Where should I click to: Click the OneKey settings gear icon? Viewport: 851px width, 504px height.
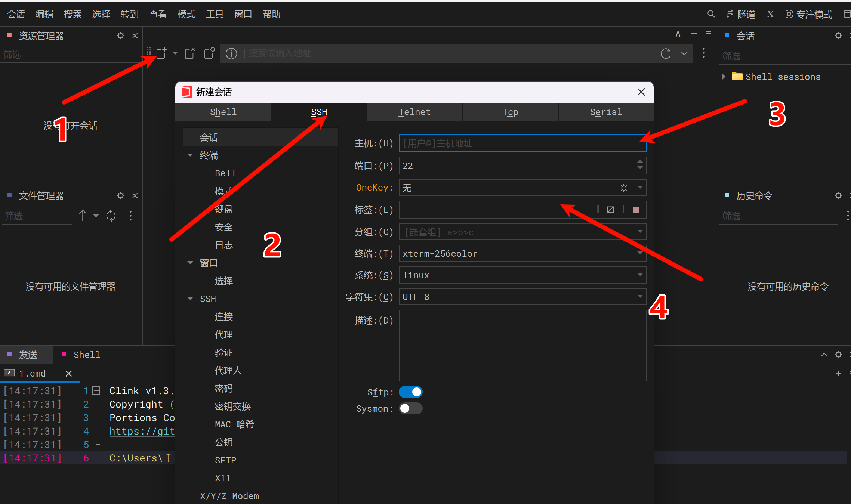coord(624,188)
